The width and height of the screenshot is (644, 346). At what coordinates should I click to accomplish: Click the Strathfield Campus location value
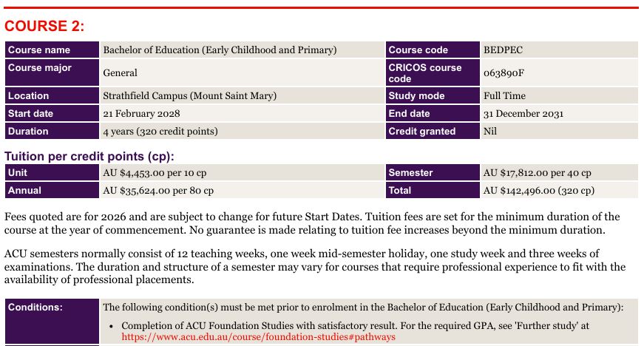tap(190, 95)
